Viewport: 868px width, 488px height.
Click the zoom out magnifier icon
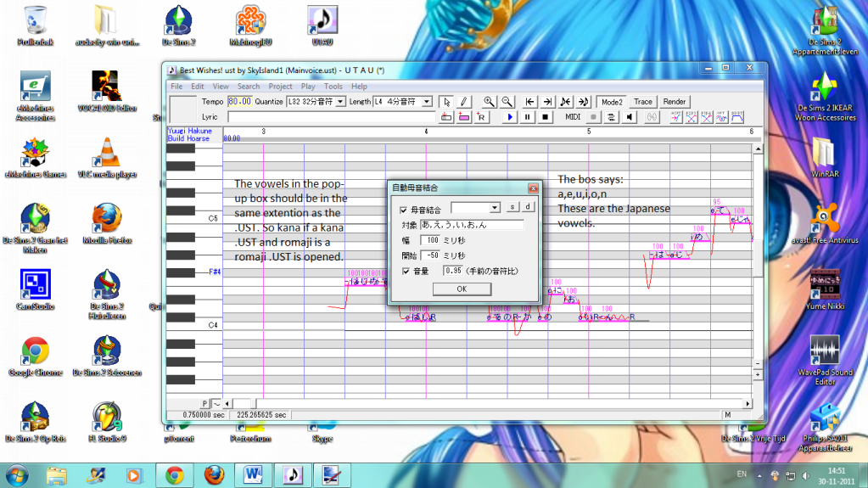(507, 102)
